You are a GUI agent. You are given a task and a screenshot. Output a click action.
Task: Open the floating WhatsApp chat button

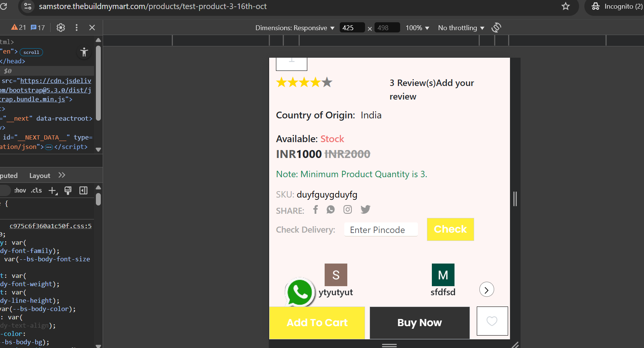[300, 293]
